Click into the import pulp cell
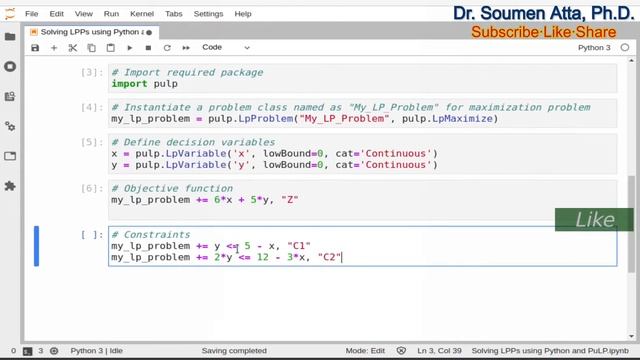Viewport: 640px width, 360px height. tap(362, 78)
